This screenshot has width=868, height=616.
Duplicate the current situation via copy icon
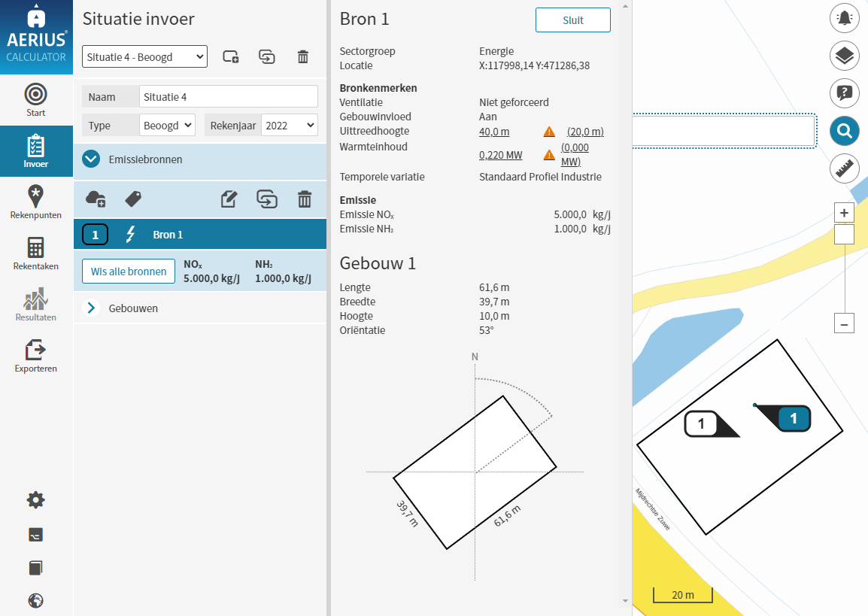(x=267, y=56)
